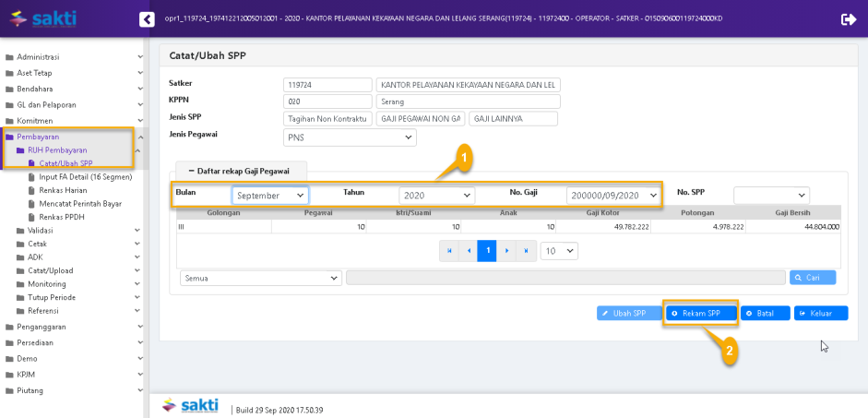This screenshot has height=418, width=868.
Task: Open the Jenis Pegawai PNS dropdown
Action: click(350, 137)
